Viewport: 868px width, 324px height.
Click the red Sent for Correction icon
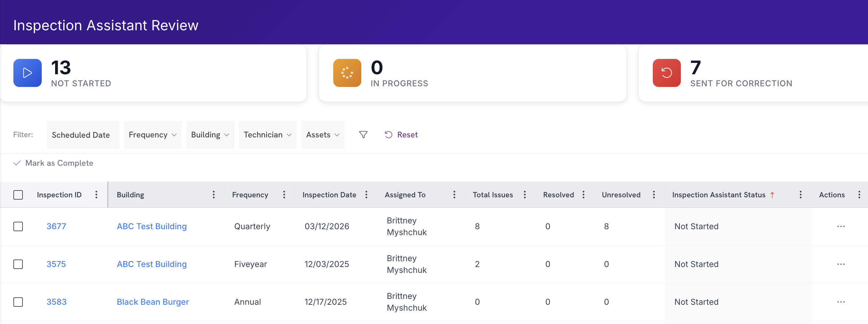[666, 73]
